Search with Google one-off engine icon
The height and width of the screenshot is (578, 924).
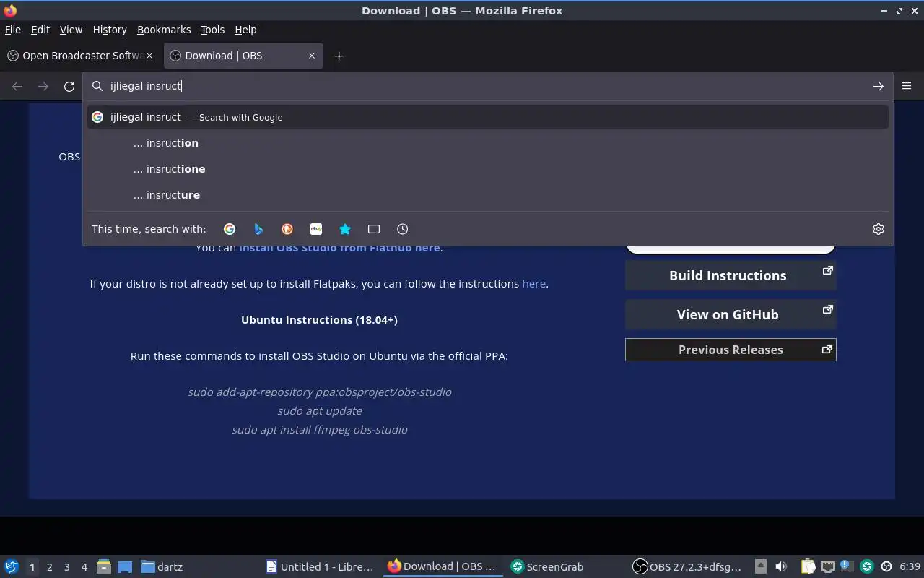point(230,229)
